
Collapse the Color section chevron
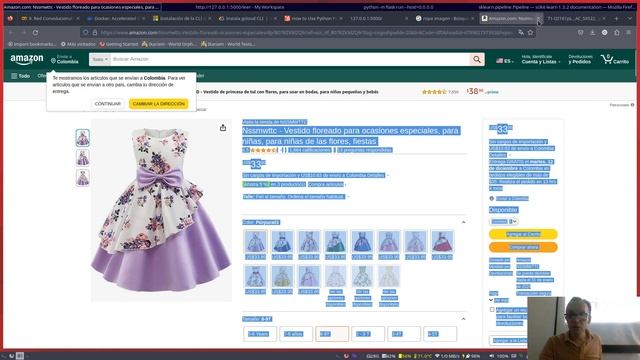click(x=463, y=222)
